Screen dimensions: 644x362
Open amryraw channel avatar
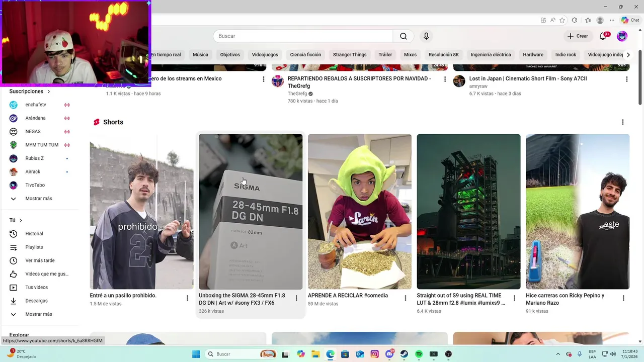coord(459,81)
